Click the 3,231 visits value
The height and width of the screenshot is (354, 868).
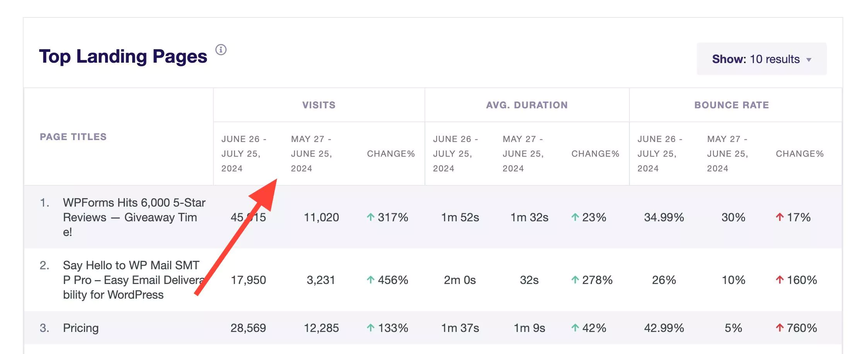pos(321,280)
